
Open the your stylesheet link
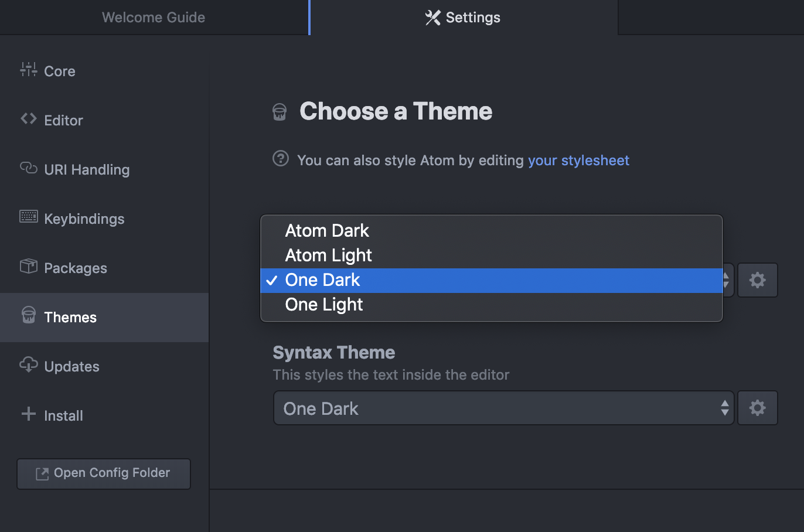(x=578, y=160)
